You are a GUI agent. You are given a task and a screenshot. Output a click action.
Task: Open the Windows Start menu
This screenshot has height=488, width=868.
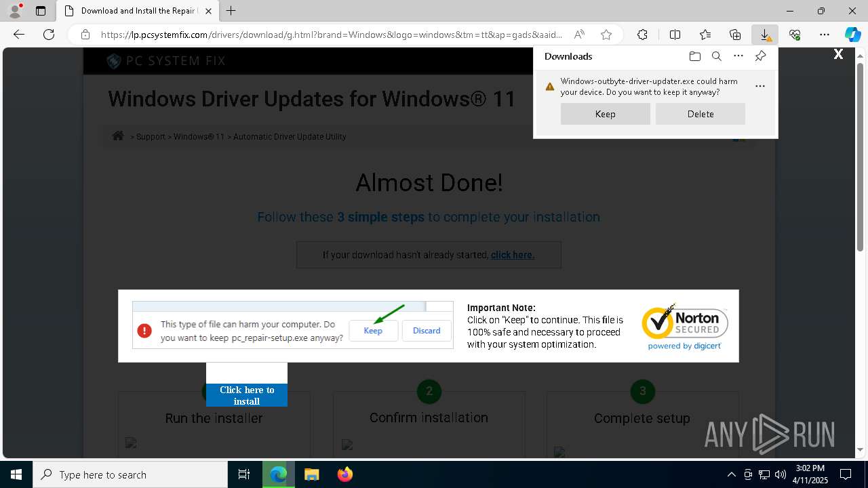point(16,474)
